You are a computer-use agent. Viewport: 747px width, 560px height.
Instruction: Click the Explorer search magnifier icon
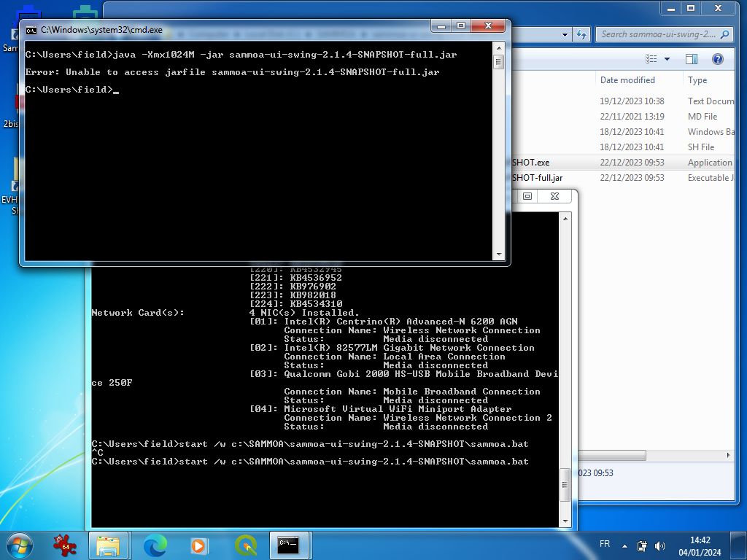click(724, 34)
